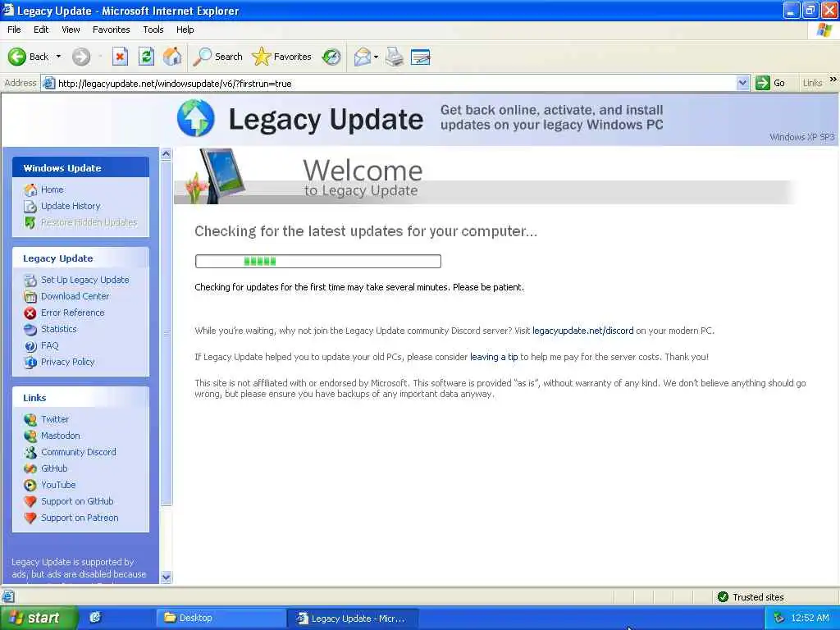Click inside the address URL field
This screenshot has width=840, height=630.
396,83
